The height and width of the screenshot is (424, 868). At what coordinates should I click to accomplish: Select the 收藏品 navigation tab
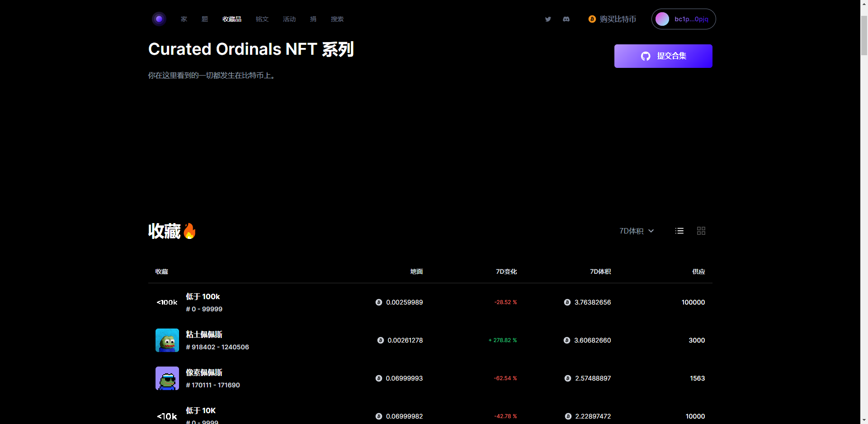(231, 19)
